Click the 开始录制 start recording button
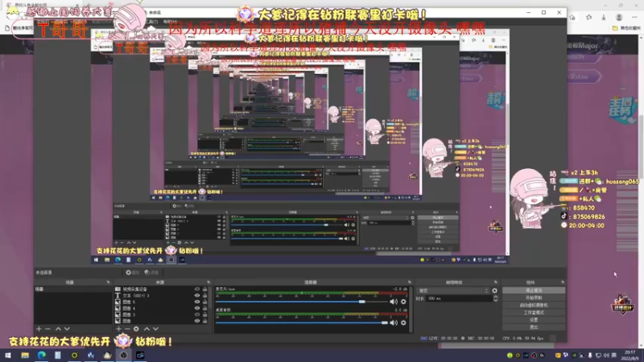This screenshot has width=644, height=362. (534, 298)
